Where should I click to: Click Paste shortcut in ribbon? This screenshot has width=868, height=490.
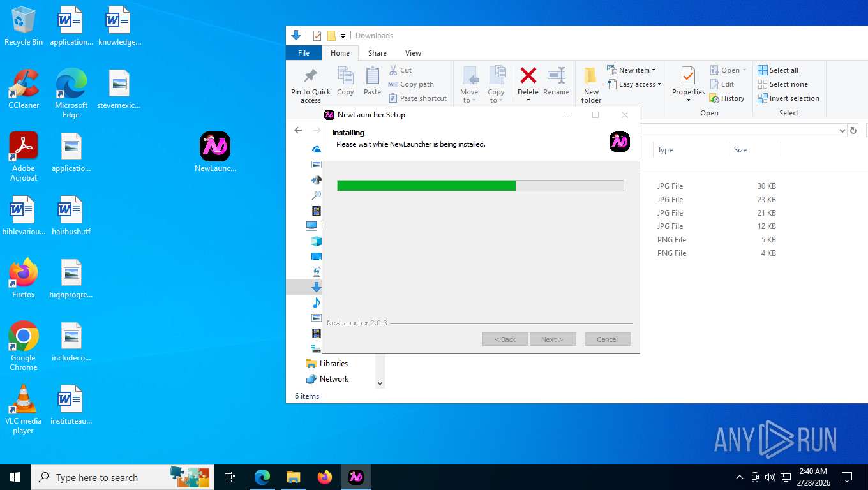(x=417, y=98)
